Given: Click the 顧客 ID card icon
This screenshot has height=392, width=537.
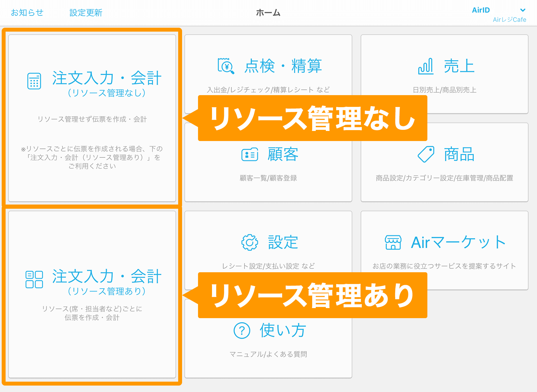Looking at the screenshot, I should [250, 154].
